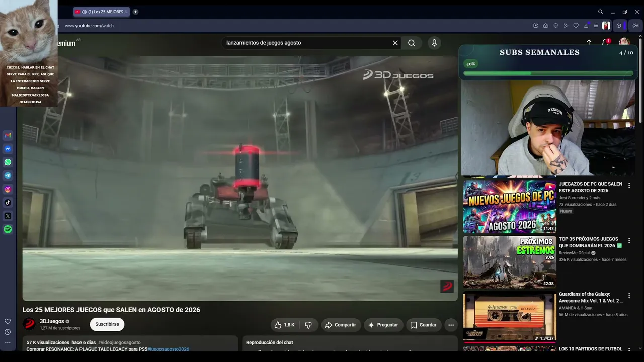
Task: Open TikTok in the browser sidebar
Action: [x=8, y=203]
